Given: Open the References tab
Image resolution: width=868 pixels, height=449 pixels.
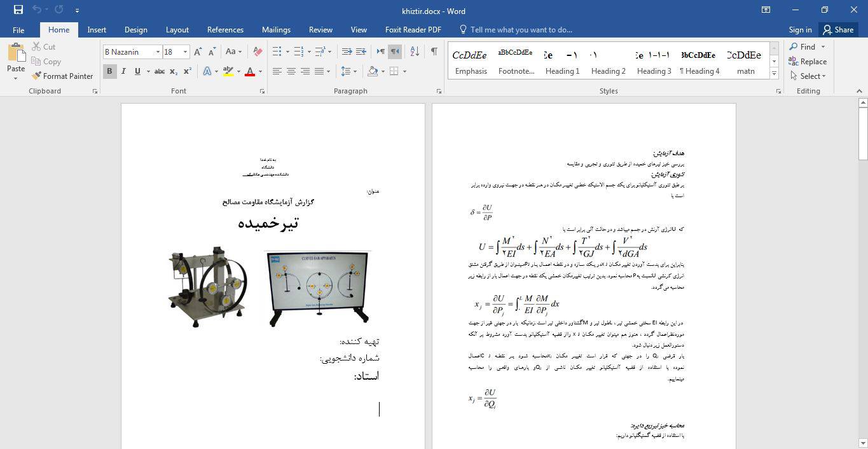Looking at the screenshot, I should click(225, 30).
